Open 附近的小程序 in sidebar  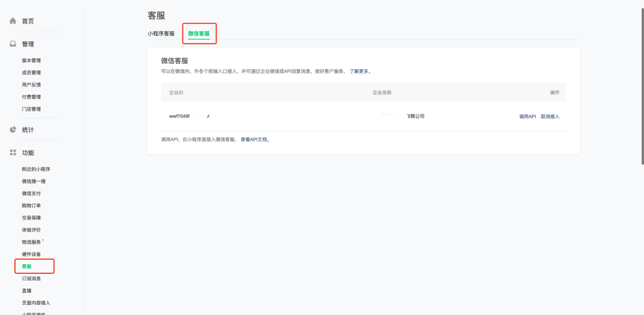[x=36, y=169]
